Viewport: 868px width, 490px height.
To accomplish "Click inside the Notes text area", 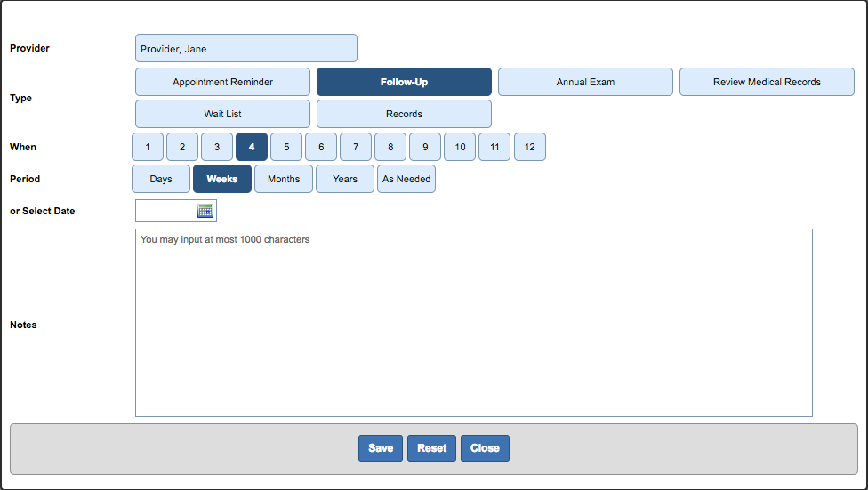I will [x=473, y=323].
